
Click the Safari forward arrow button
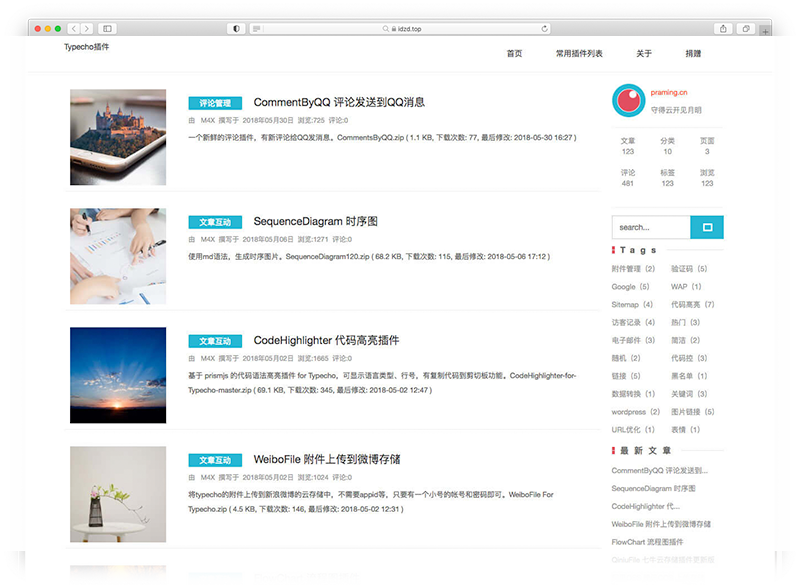pyautogui.click(x=87, y=29)
